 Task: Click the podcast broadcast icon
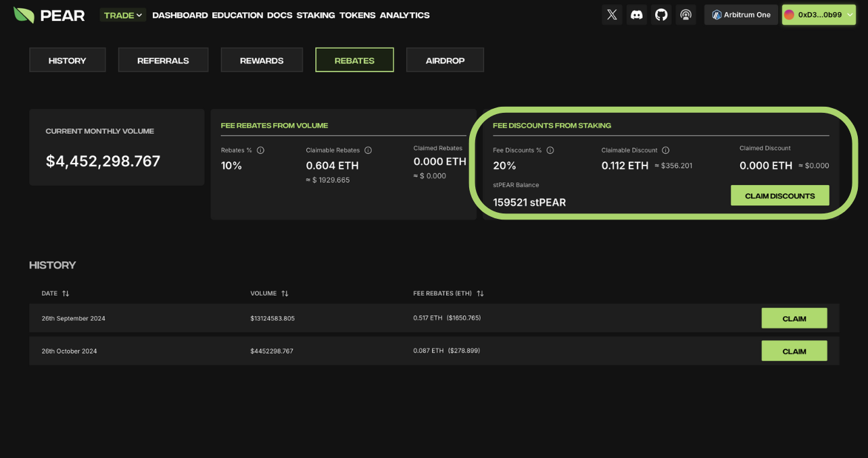tap(685, 15)
